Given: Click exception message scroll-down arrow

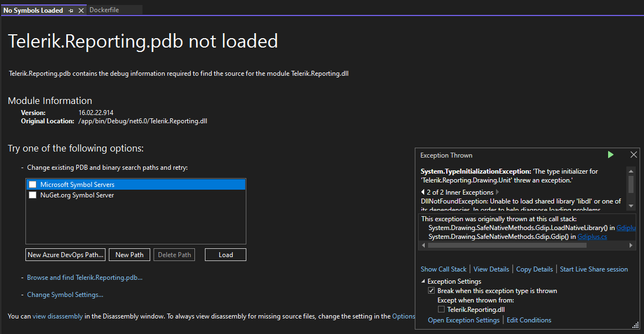Looking at the screenshot, I should click(x=631, y=207).
